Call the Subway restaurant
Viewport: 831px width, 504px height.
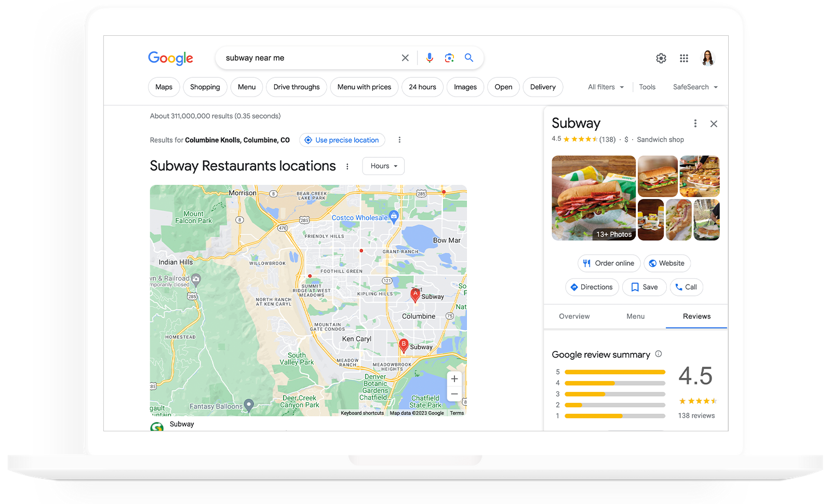coord(686,287)
